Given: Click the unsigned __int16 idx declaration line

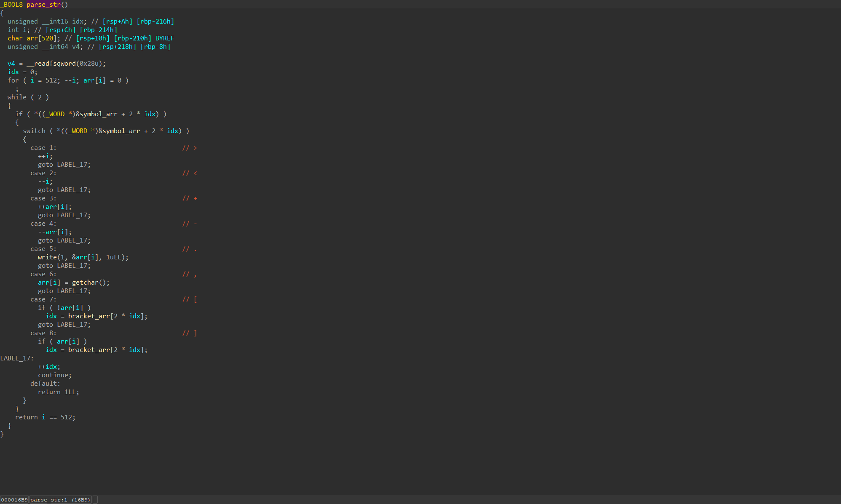Looking at the screenshot, I should (91, 21).
